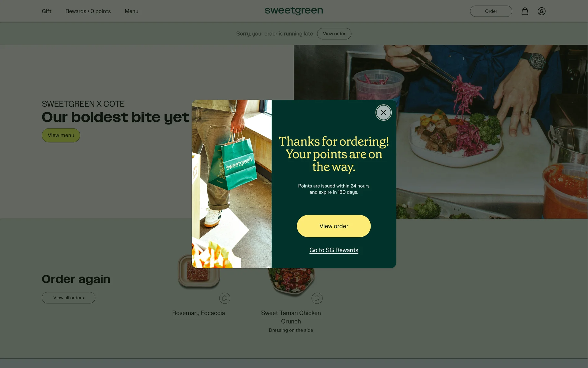Click the Rosemary Focaccia item name
The width and height of the screenshot is (588, 368).
pos(198,313)
